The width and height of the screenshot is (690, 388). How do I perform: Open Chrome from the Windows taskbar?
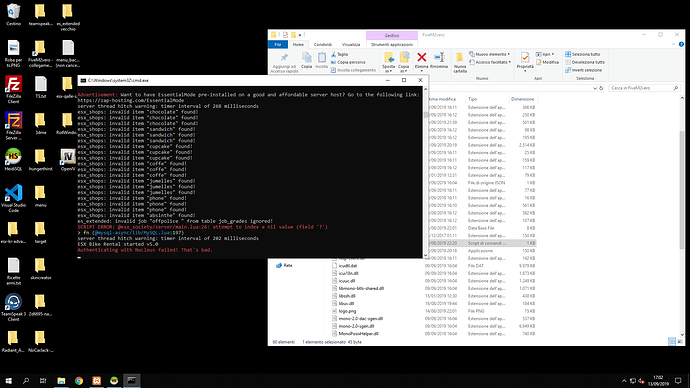pos(79,381)
